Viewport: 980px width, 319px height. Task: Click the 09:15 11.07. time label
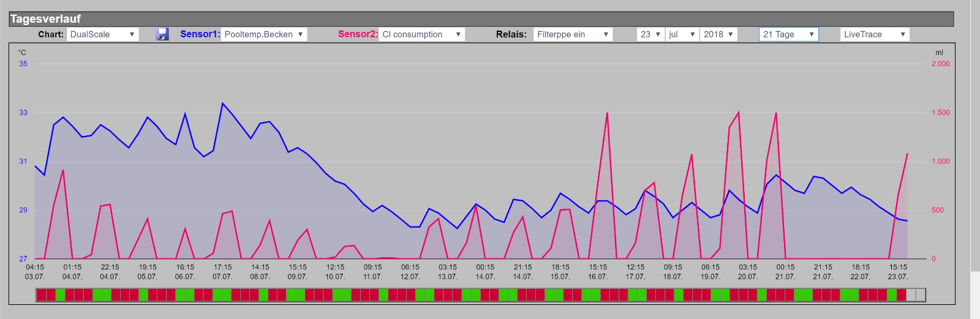tap(372, 272)
